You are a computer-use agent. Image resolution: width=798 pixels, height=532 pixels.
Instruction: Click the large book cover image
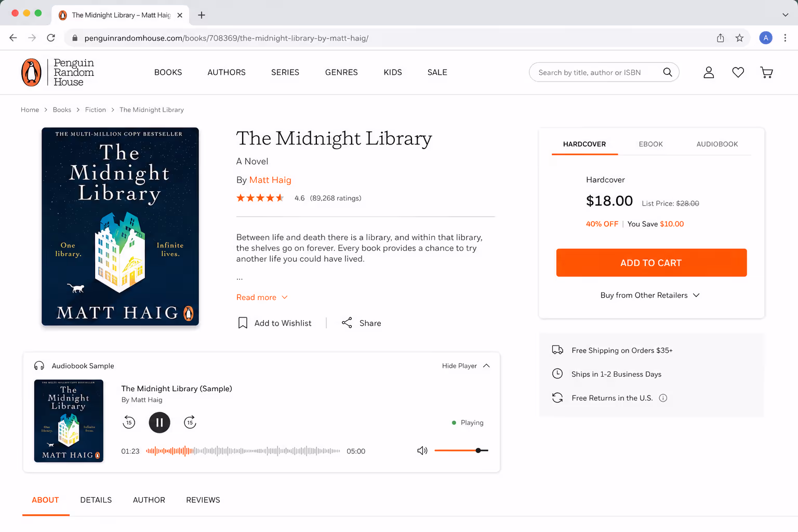(x=120, y=227)
